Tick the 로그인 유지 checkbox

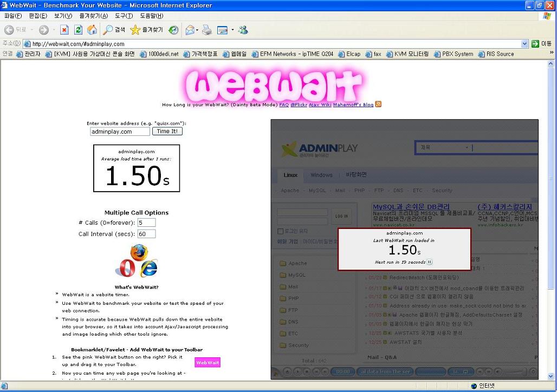(x=280, y=232)
